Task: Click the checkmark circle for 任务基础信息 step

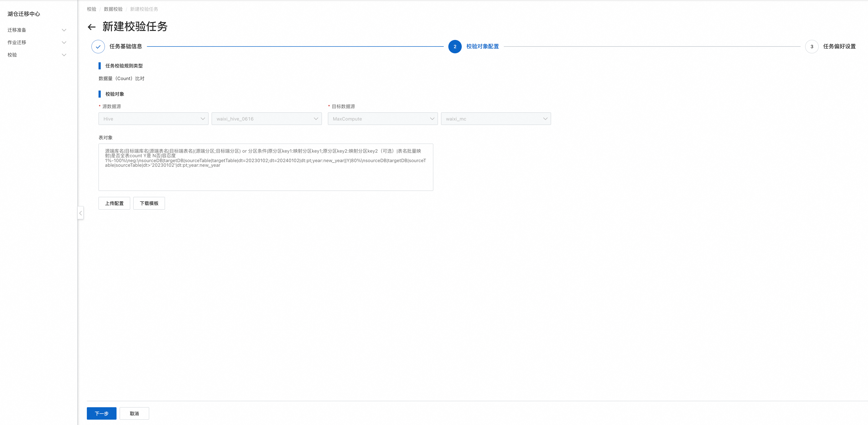Action: (x=98, y=46)
